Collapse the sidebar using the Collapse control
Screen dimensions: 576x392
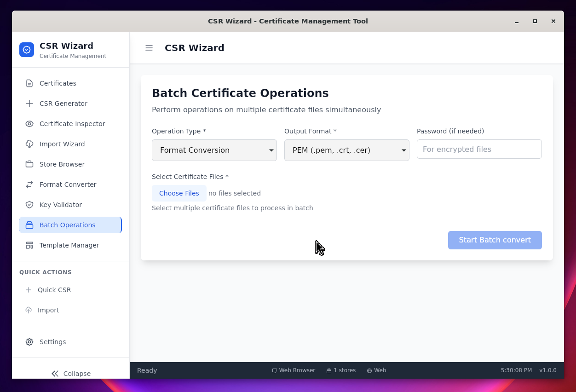click(71, 374)
